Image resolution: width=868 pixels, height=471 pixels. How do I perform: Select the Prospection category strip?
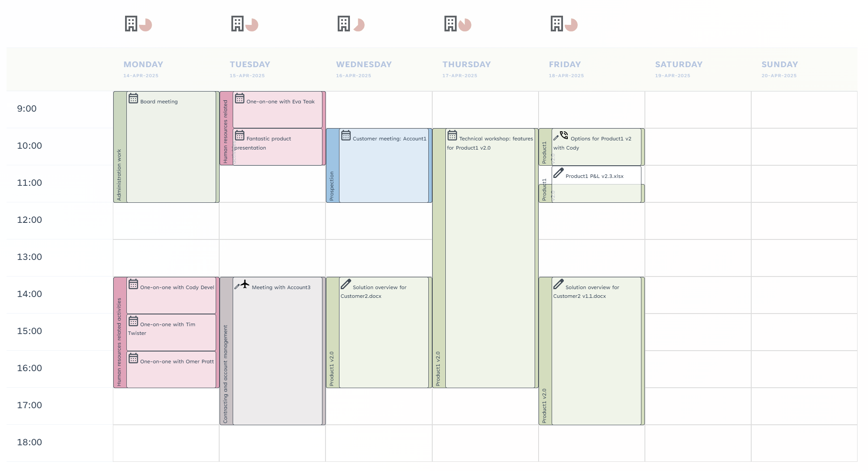point(332,165)
